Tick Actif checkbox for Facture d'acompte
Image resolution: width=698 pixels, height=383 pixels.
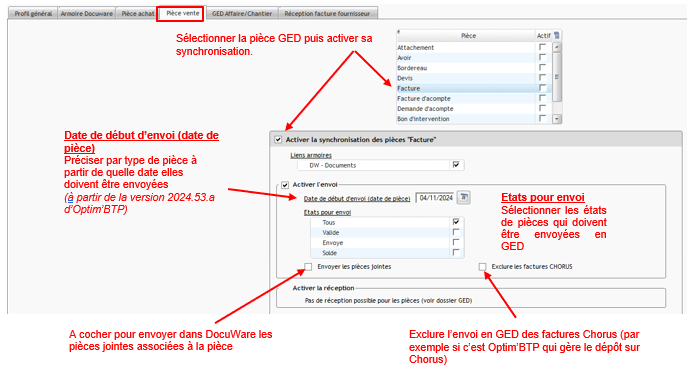click(542, 98)
